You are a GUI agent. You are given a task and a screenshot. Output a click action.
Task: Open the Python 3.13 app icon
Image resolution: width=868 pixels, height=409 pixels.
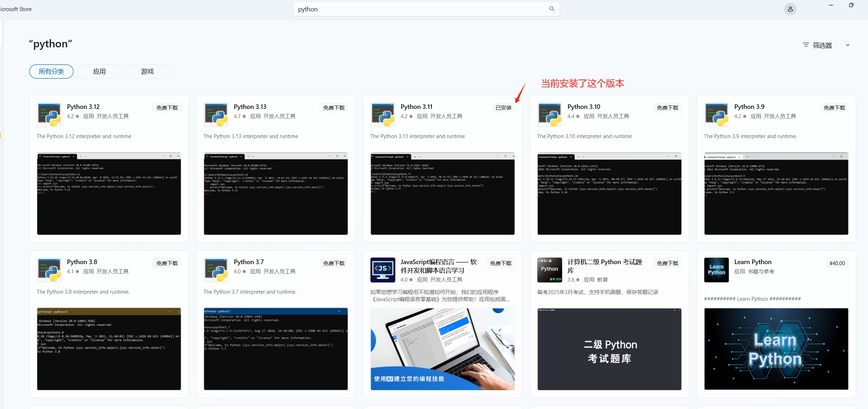[x=216, y=115]
